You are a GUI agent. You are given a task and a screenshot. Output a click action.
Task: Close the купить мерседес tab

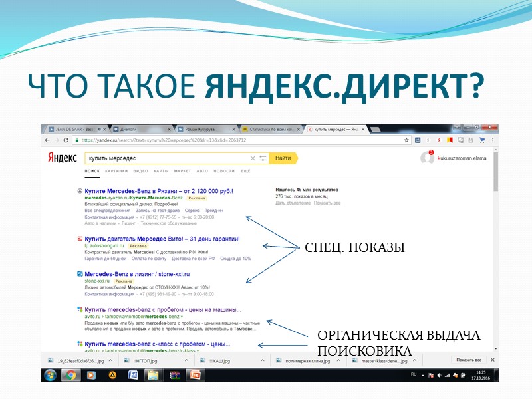[x=363, y=129]
